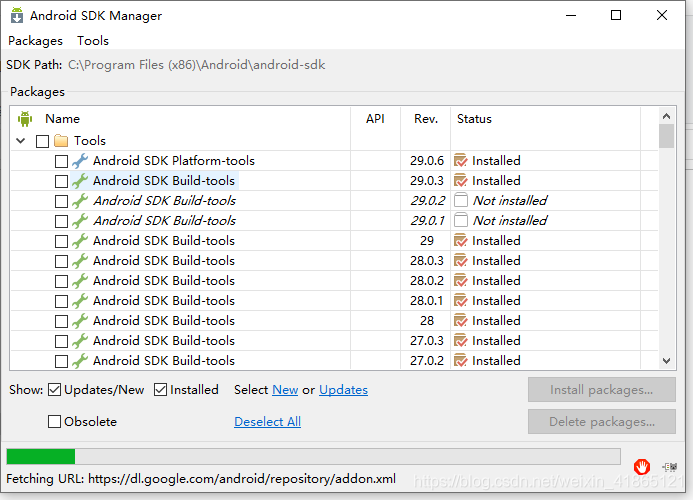The height and width of the screenshot is (500, 693).
Task: Click Not installed status icon for 29.0.2
Action: coord(461,200)
